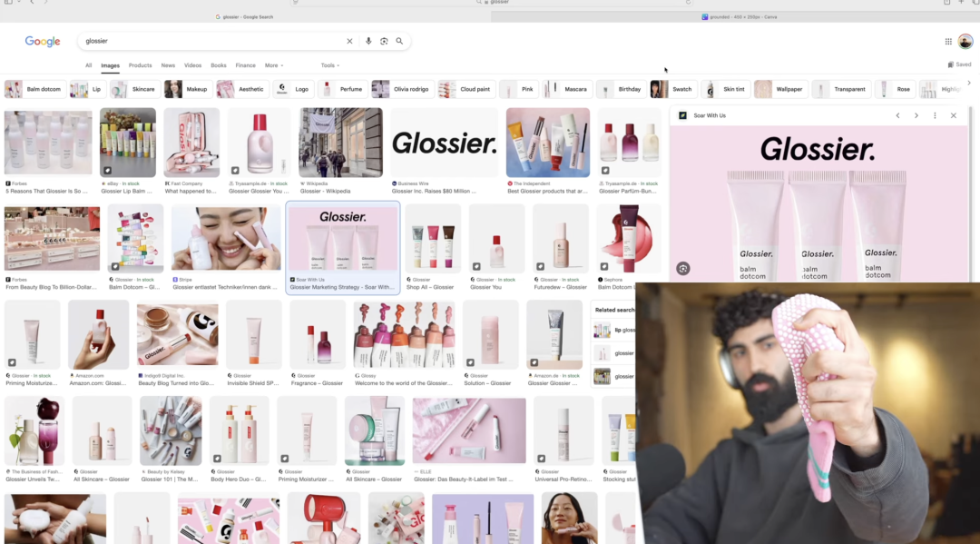The image size is (980, 544).
Task: Submit search with the magnifier icon
Action: pos(399,41)
